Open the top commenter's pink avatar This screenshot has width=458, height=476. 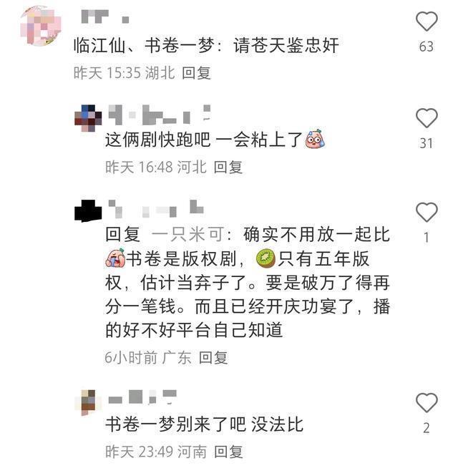pos(40,26)
